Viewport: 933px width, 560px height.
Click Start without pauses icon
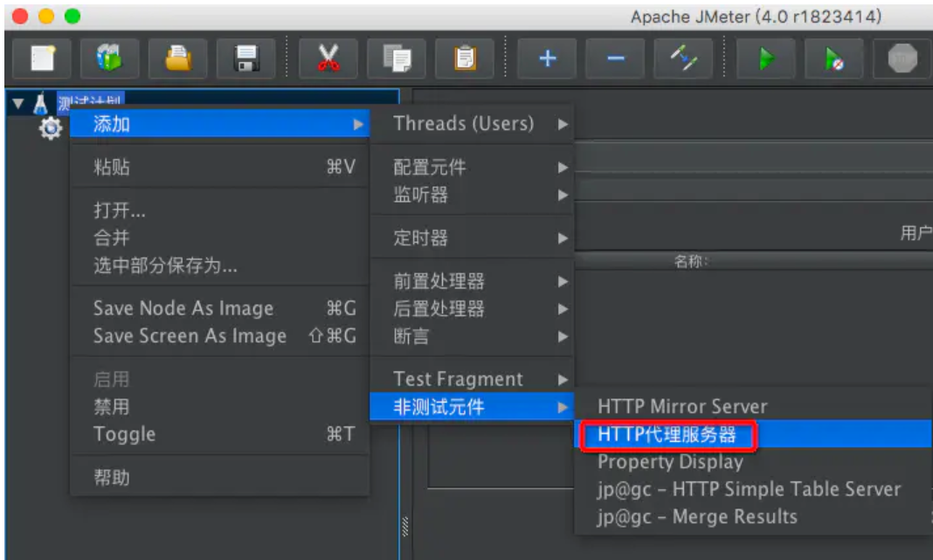[x=833, y=59]
